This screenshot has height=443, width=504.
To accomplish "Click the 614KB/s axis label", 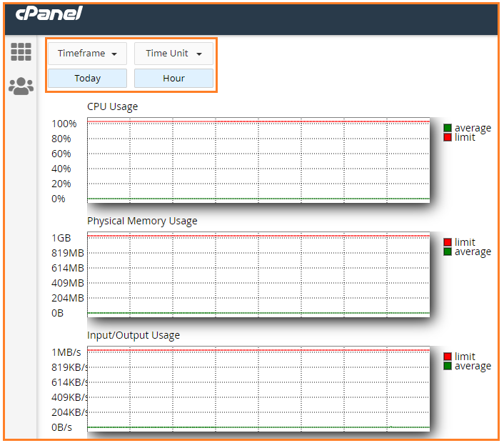I will [69, 382].
